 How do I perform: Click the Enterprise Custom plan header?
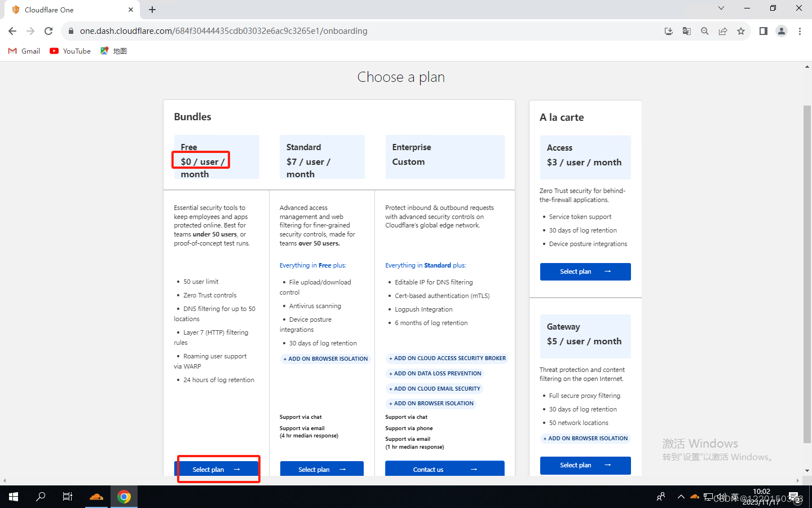point(445,157)
